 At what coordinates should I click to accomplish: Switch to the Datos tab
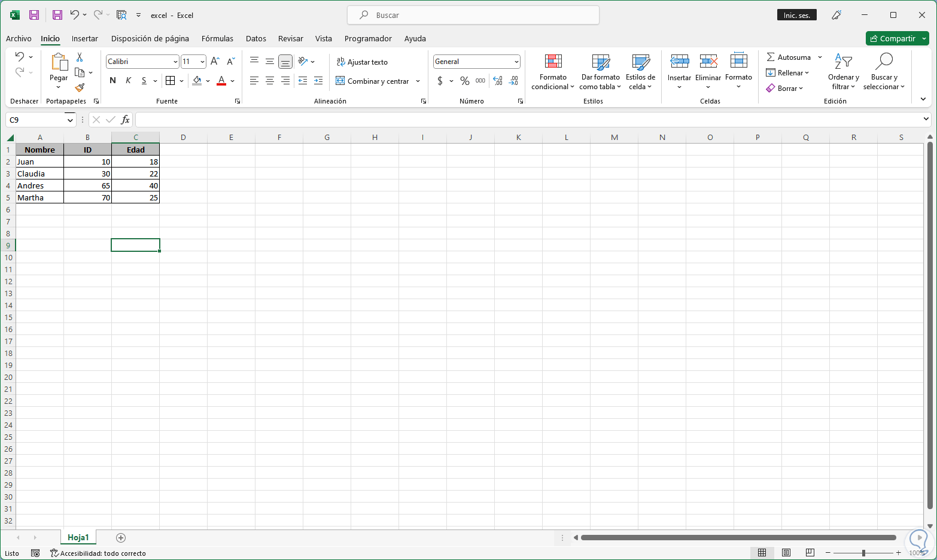point(256,39)
